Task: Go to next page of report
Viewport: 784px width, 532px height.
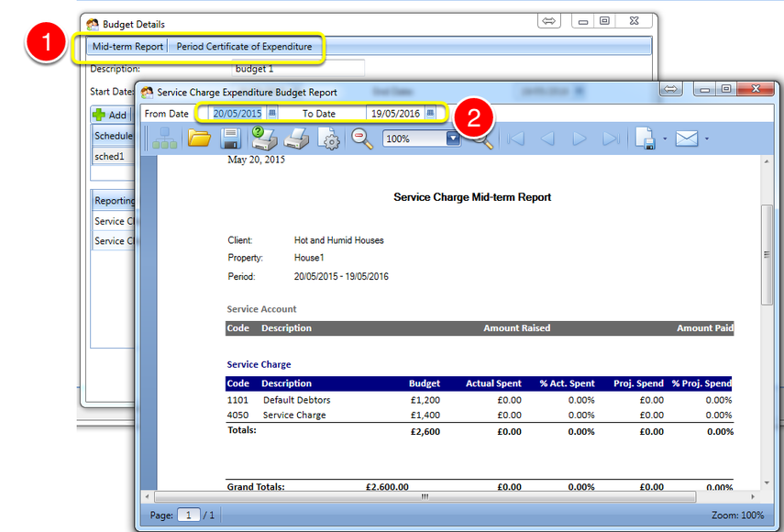Action: point(579,139)
